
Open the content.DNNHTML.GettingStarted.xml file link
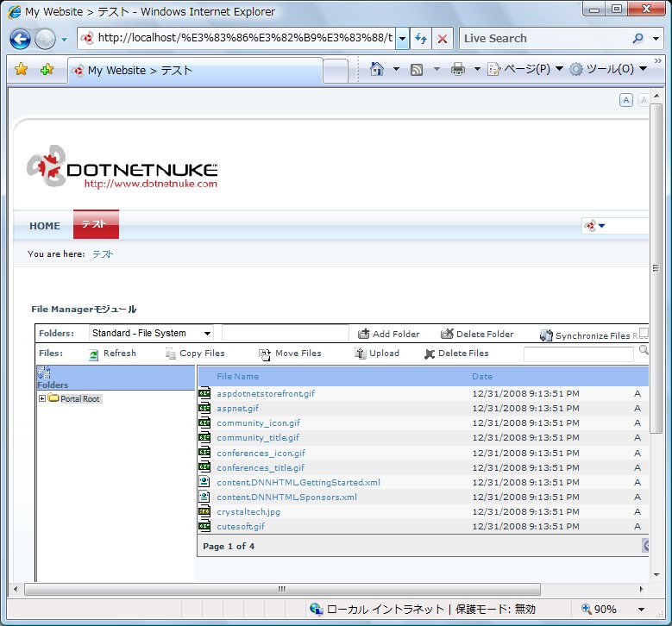pos(298,482)
